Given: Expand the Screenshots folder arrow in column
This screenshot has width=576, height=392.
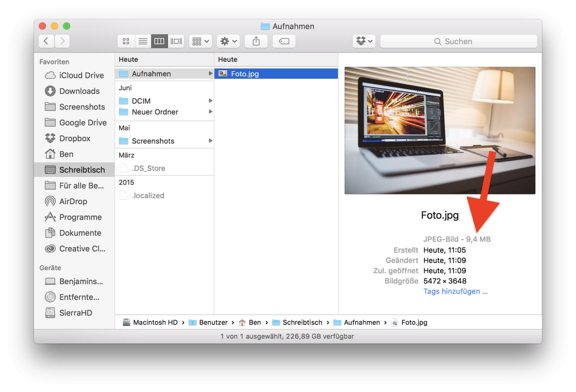Looking at the screenshot, I should point(210,141).
